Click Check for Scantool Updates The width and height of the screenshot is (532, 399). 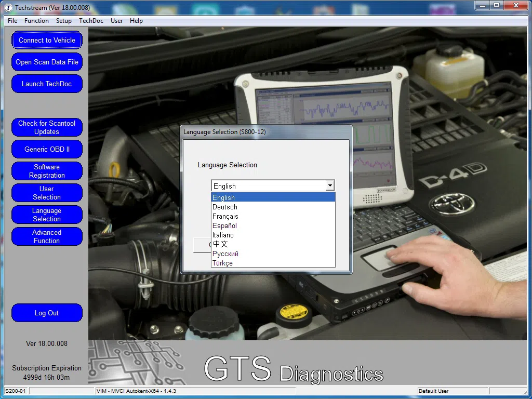[47, 127]
